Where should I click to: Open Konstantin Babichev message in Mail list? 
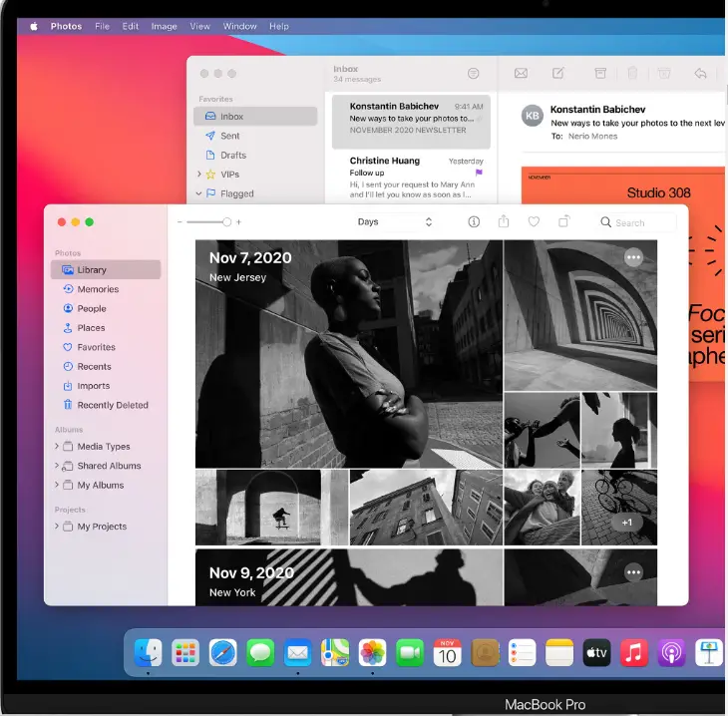coord(411,122)
